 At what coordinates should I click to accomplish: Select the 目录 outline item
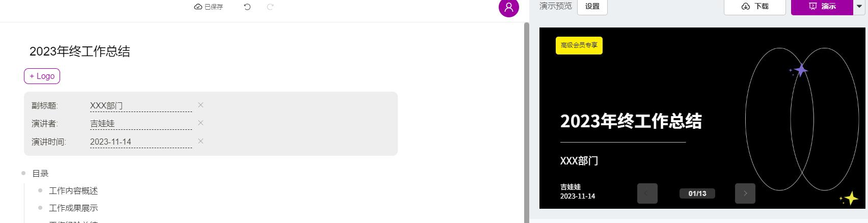pyautogui.click(x=40, y=174)
